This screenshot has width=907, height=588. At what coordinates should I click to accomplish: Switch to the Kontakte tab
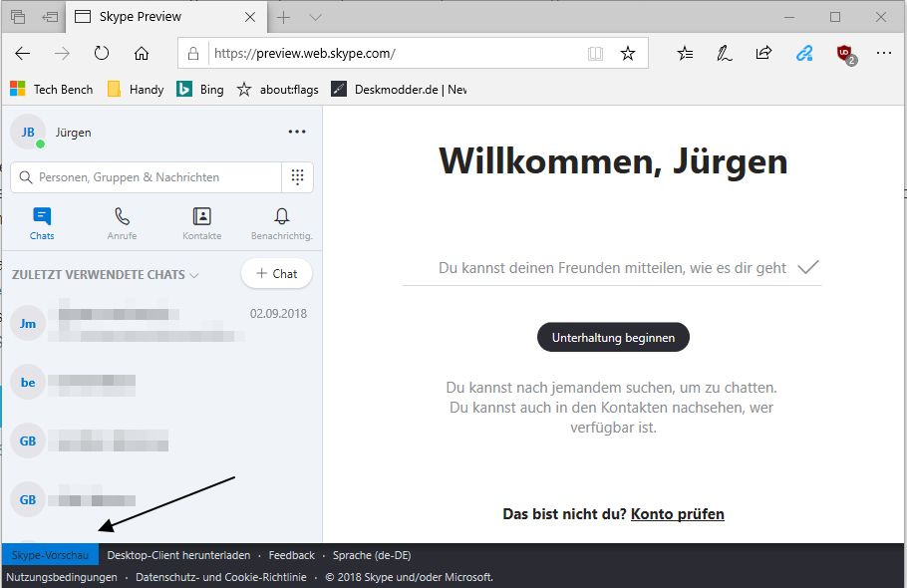pos(202,224)
